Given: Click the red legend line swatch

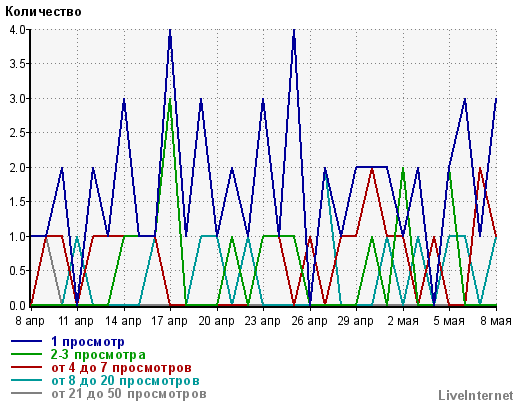Looking at the screenshot, I should pyautogui.click(x=26, y=367).
